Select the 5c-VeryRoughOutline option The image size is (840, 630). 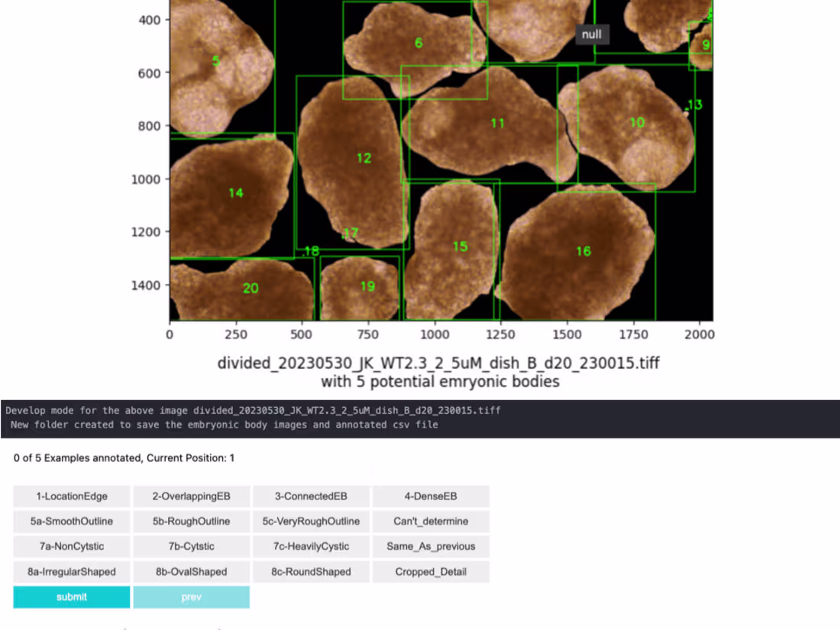(x=311, y=522)
